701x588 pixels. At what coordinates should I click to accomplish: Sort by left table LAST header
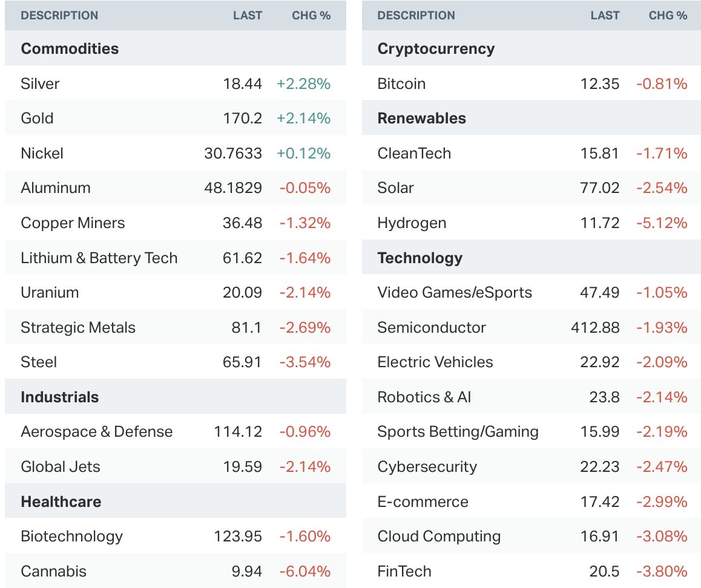click(248, 16)
